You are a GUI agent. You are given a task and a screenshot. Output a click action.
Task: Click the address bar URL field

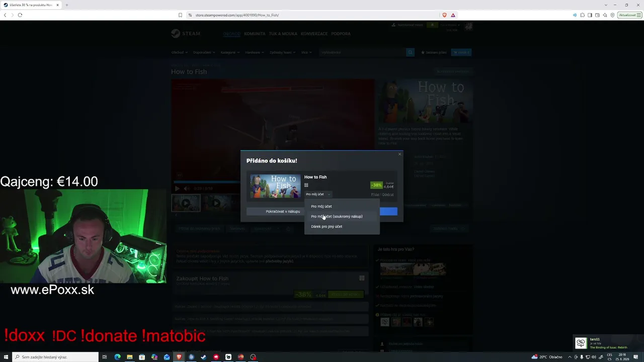tap(312, 15)
